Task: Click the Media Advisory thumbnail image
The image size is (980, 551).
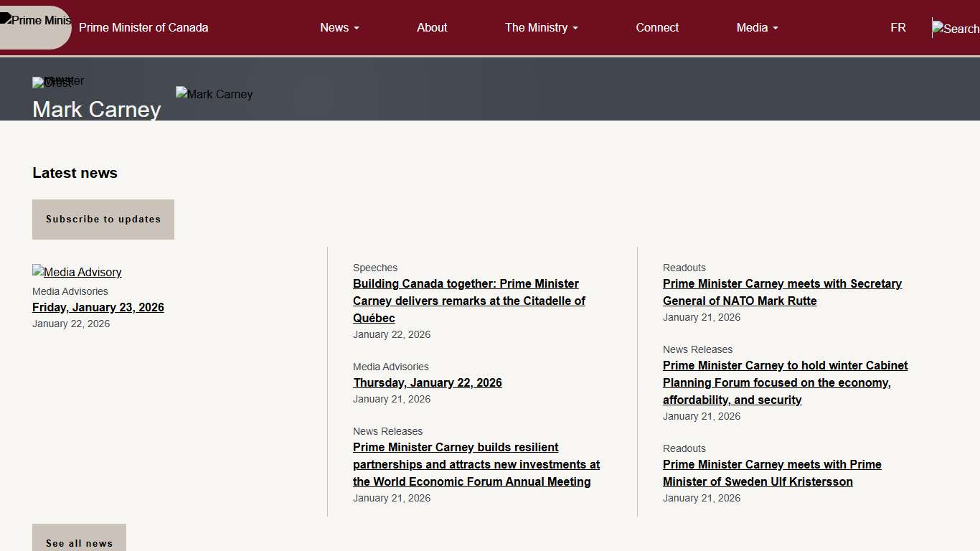Action: [x=77, y=272]
